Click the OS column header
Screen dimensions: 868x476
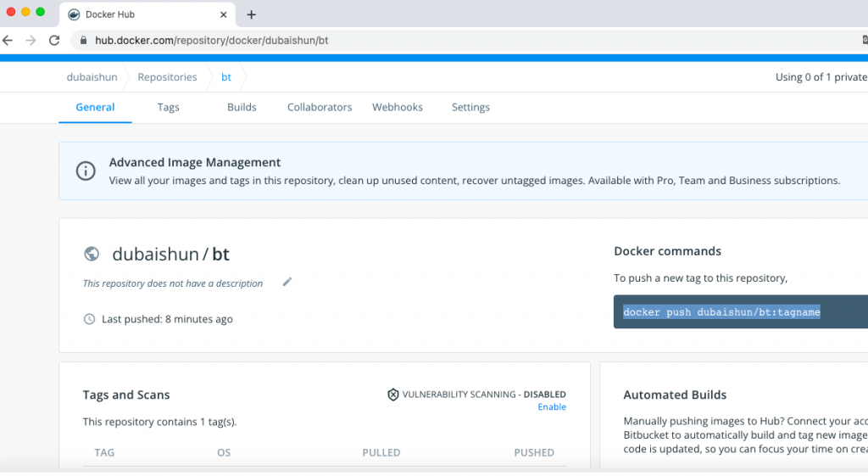click(x=224, y=453)
